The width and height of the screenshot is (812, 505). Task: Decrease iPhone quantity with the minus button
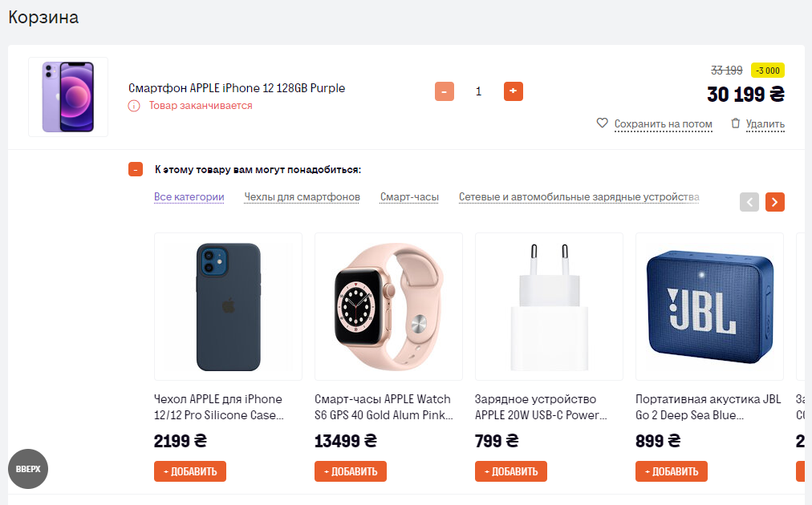(445, 91)
